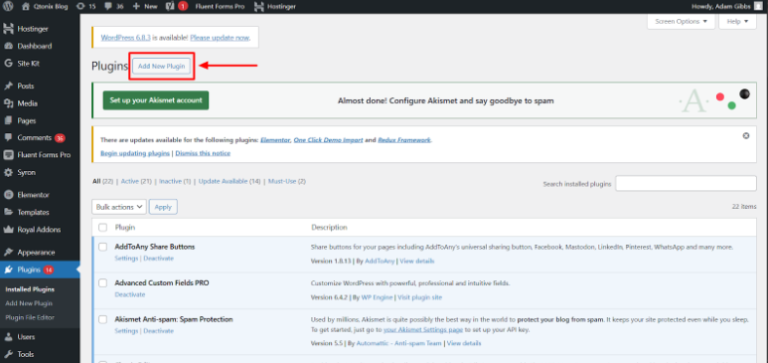Click the Please update now link

(x=219, y=37)
